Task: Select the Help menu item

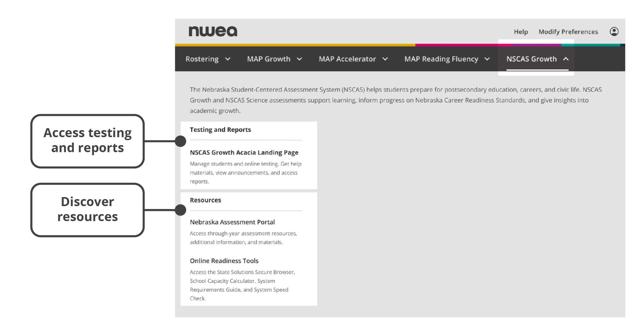Action: pyautogui.click(x=521, y=32)
